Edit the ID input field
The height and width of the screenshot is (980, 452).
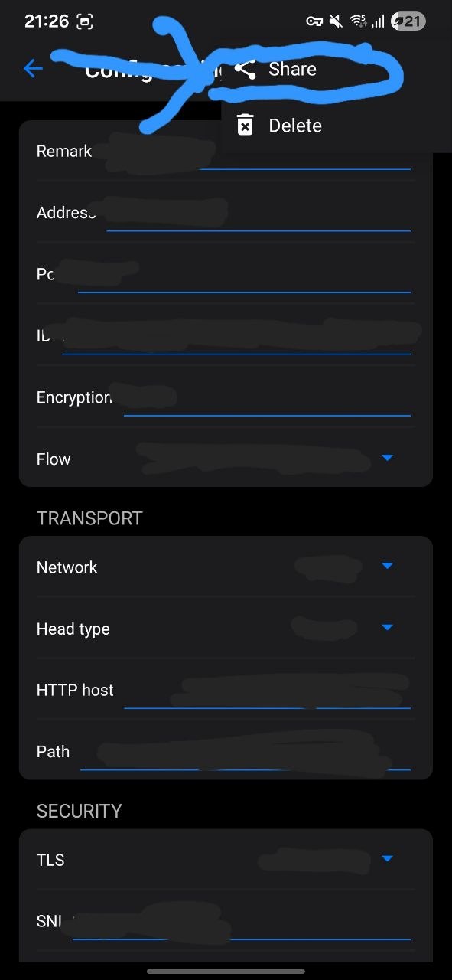tap(236, 336)
